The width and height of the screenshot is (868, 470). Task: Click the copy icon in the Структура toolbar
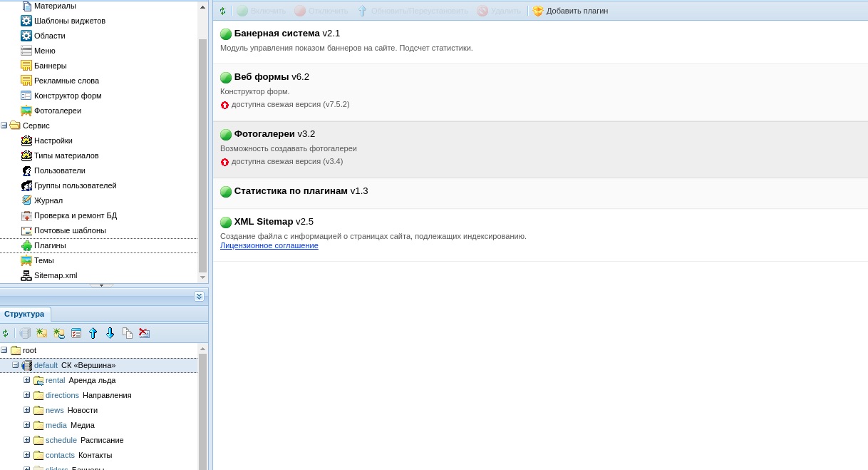coord(128,333)
